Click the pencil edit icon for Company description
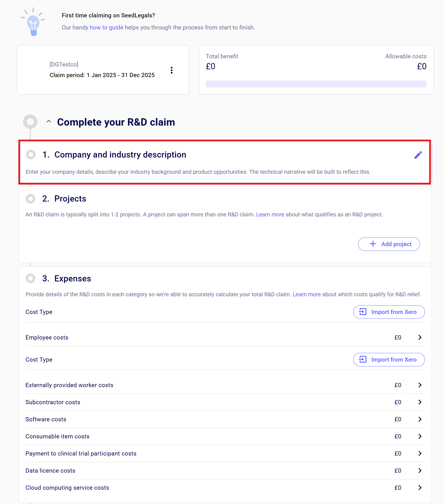 418,155
